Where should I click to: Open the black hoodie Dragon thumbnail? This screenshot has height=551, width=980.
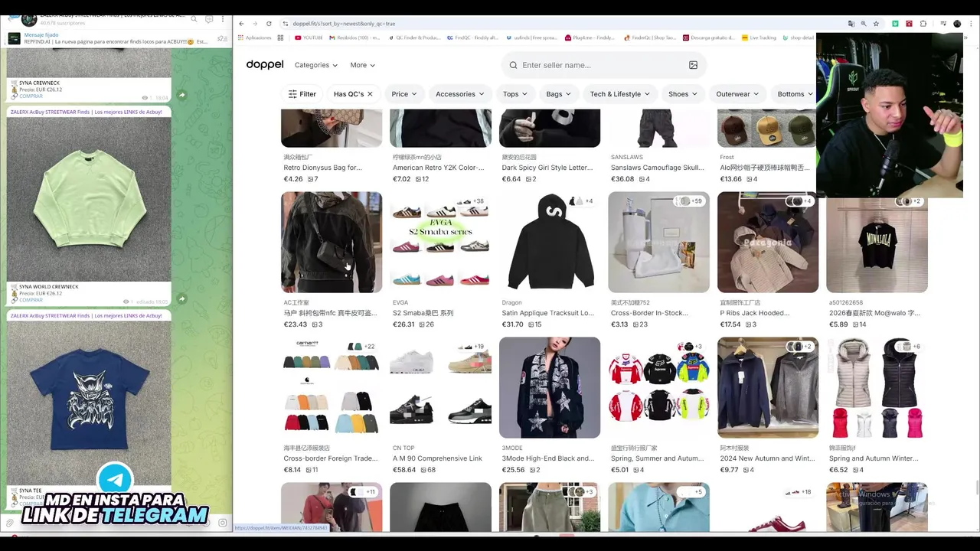(550, 242)
